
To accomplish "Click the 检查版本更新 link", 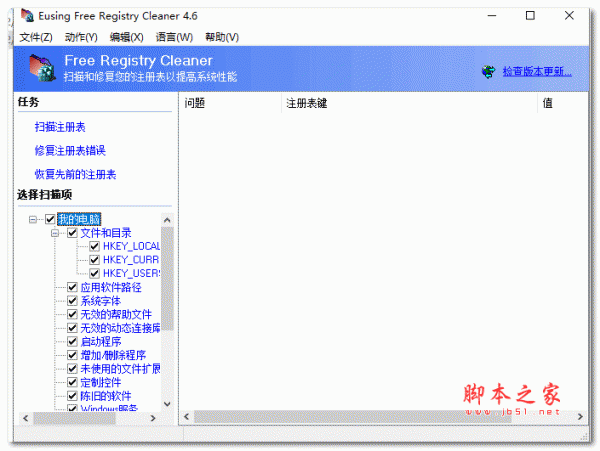I will click(537, 72).
